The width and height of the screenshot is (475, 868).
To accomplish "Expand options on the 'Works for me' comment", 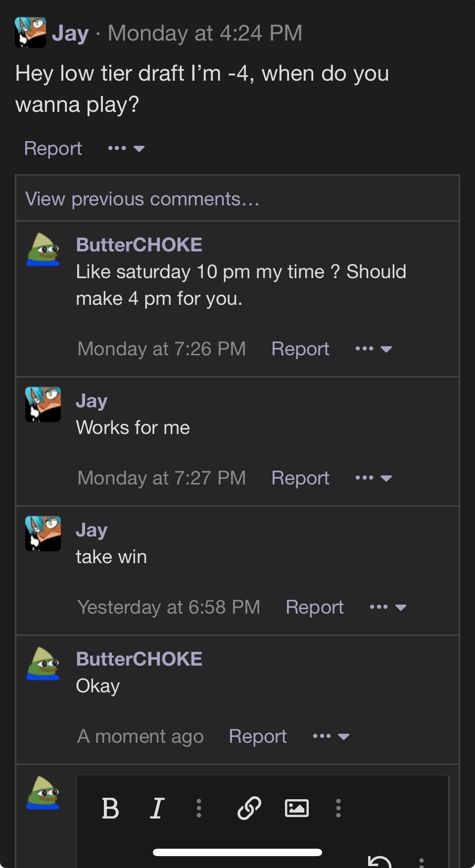I will (x=374, y=478).
